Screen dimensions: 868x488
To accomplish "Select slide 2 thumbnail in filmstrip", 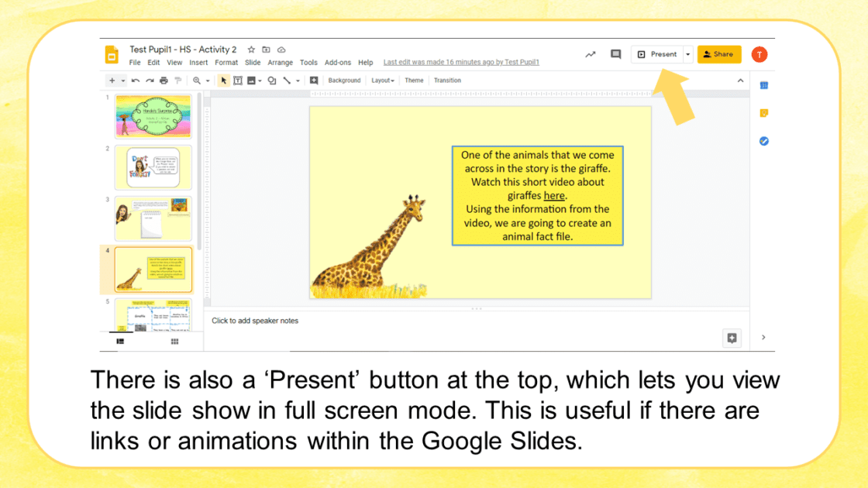I will (153, 167).
